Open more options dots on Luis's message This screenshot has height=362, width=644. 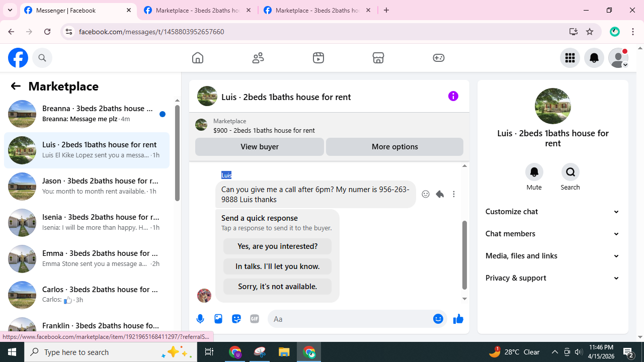[454, 194]
